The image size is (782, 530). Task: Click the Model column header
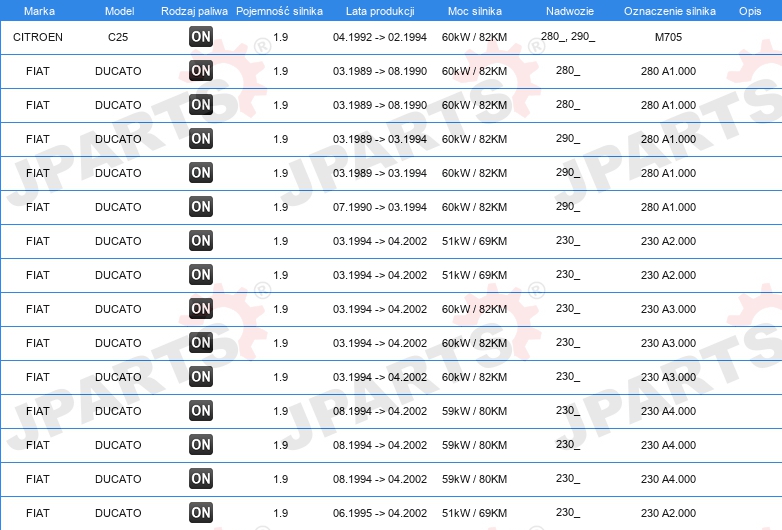(x=119, y=11)
